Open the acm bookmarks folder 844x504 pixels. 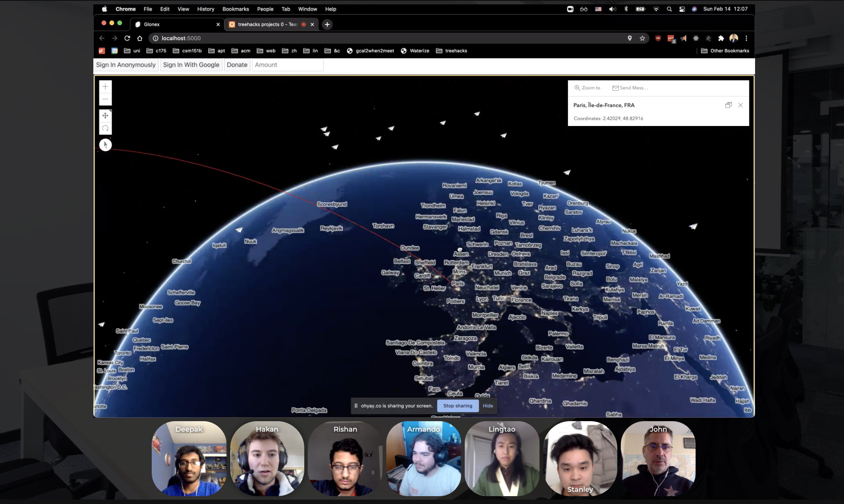tap(241, 51)
